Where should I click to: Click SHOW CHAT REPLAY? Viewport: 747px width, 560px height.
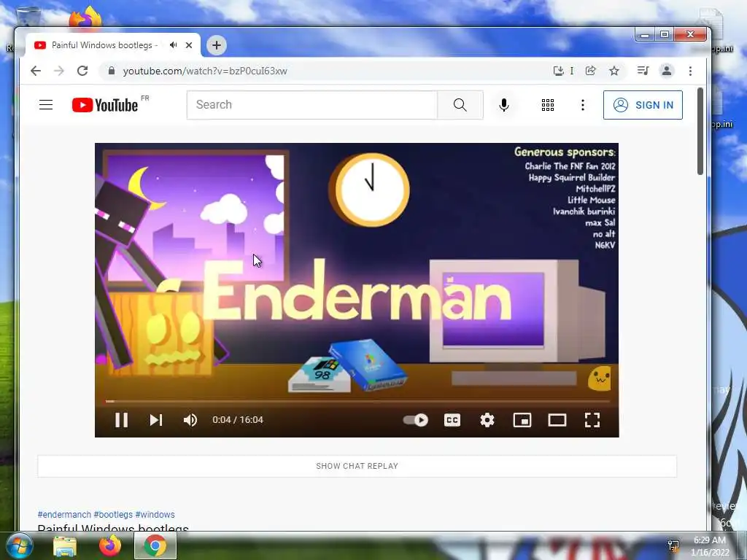[357, 466]
